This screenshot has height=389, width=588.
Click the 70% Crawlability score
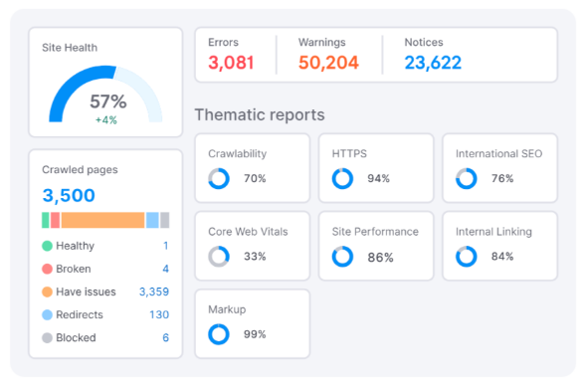pyautogui.click(x=255, y=178)
